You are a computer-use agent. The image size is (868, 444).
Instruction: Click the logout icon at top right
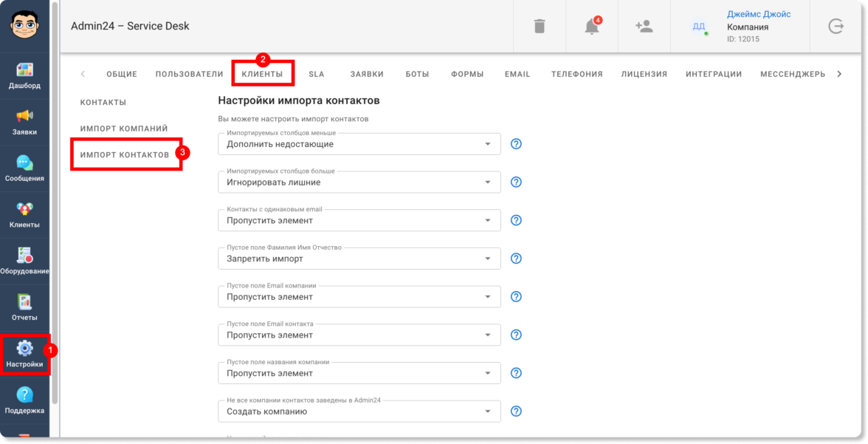coord(836,27)
